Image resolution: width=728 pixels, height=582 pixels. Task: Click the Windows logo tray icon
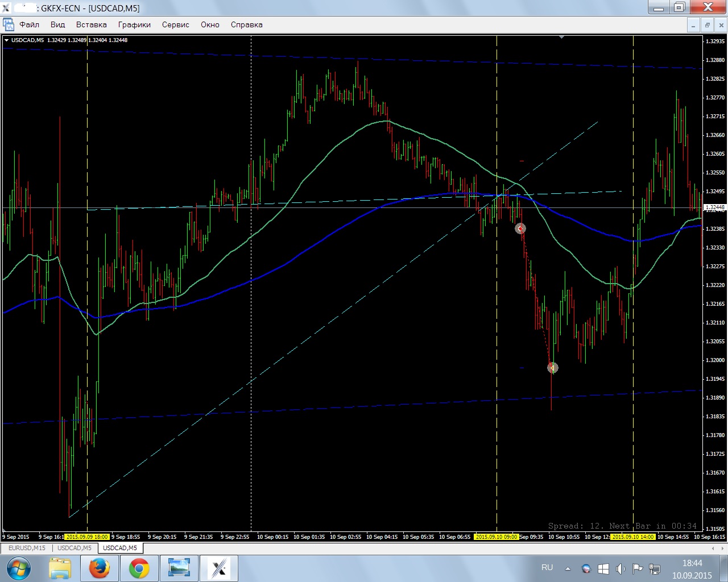pos(603,568)
